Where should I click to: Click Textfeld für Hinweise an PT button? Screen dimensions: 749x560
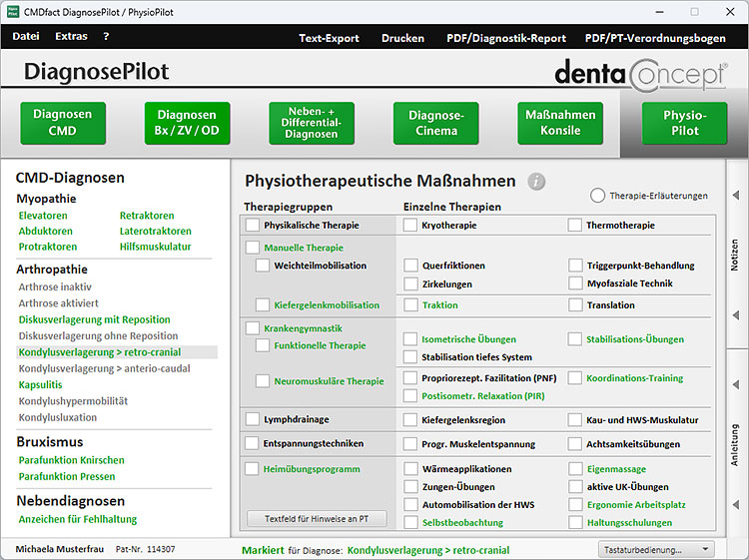[x=317, y=518]
